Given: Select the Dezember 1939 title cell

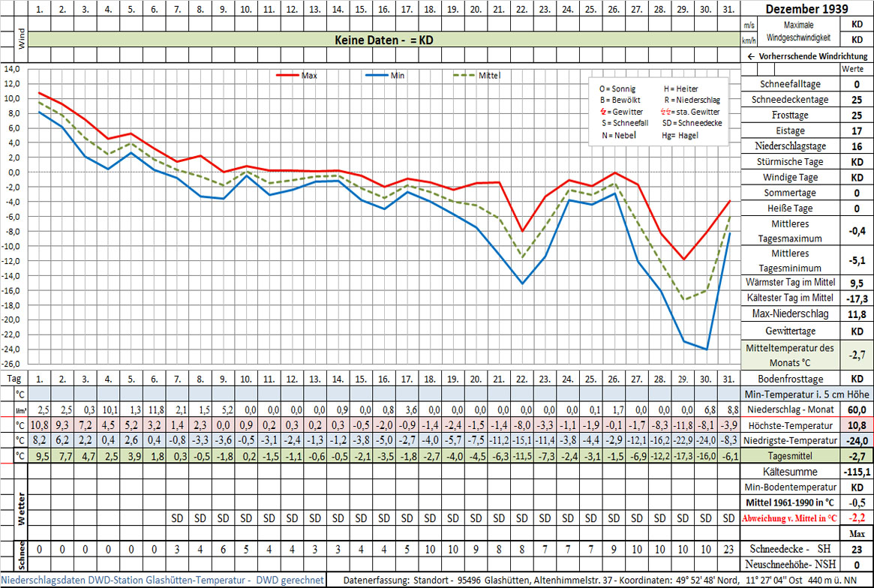Looking at the screenshot, I should tap(806, 10).
